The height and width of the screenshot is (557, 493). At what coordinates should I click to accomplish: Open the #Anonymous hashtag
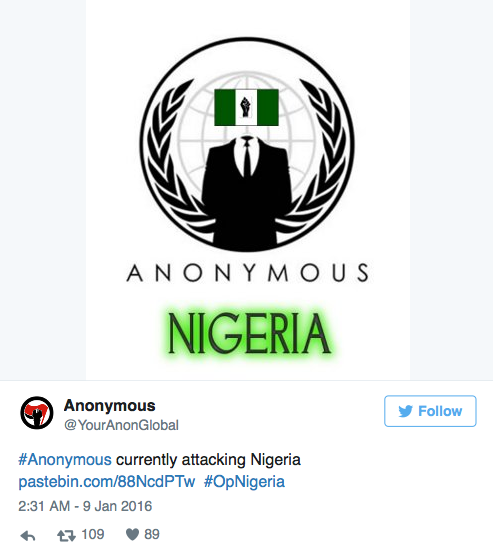coord(65,460)
